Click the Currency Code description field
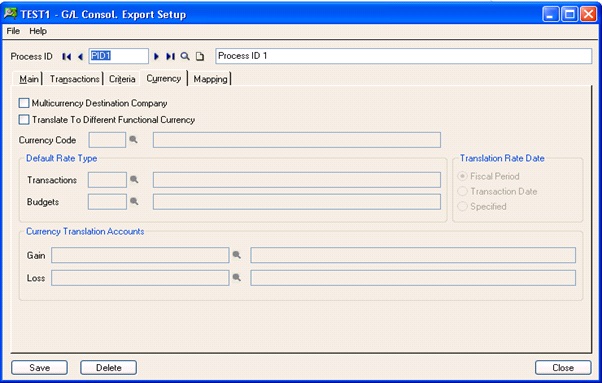 (297, 140)
